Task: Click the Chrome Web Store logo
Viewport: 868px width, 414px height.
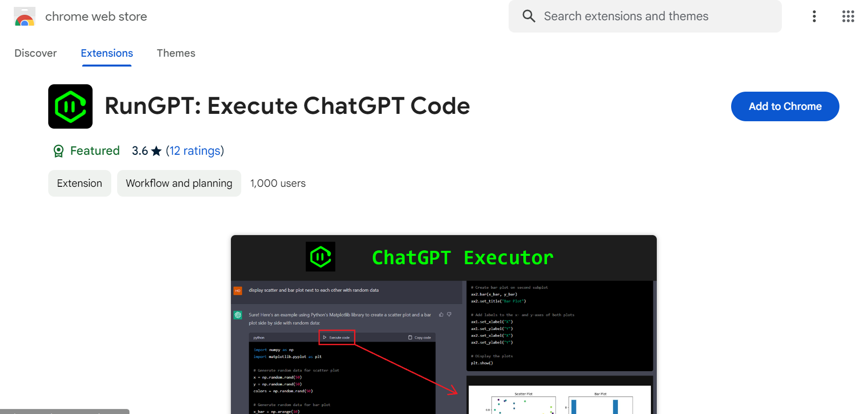Action: [24, 16]
